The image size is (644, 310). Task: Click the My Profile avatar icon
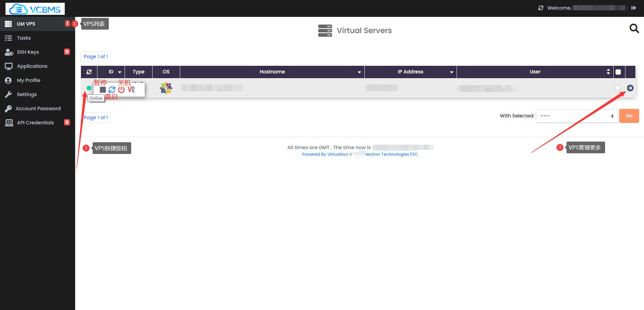pos(8,80)
